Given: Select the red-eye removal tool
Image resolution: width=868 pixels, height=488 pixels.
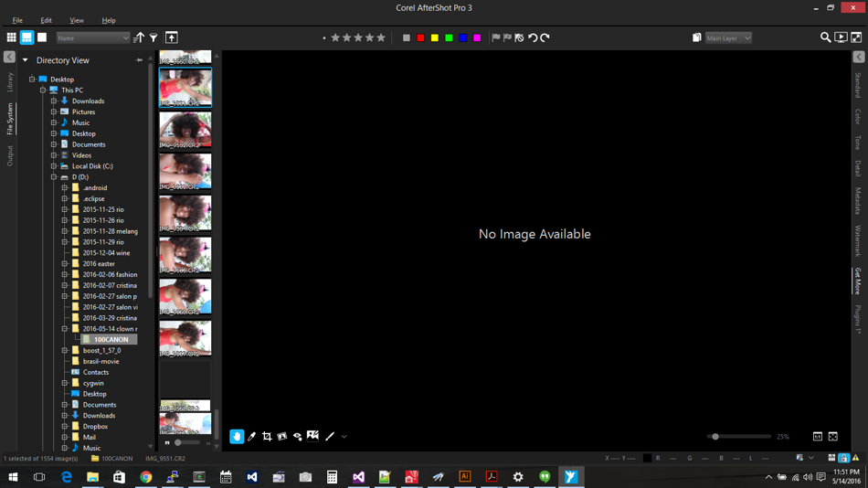Looking at the screenshot, I should 297,437.
